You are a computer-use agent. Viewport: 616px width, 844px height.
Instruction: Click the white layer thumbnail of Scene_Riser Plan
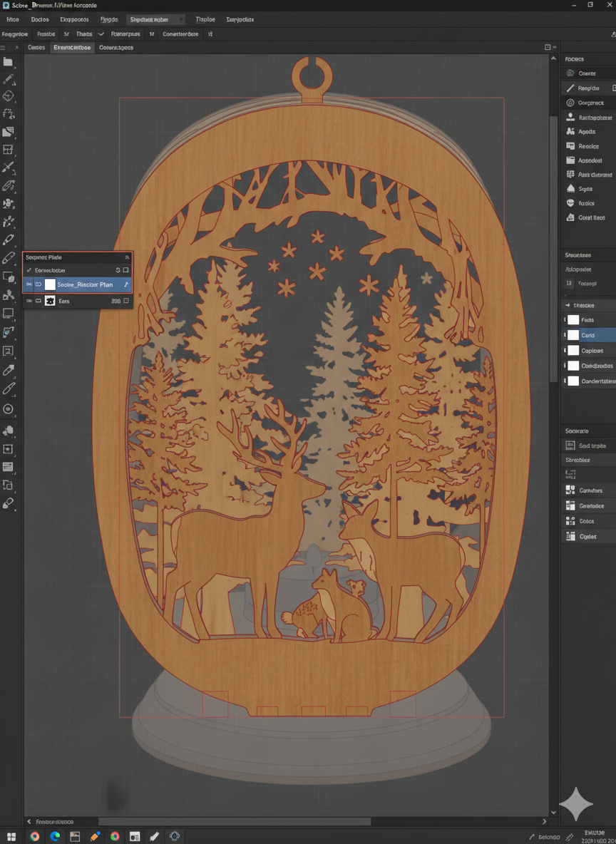click(x=51, y=284)
